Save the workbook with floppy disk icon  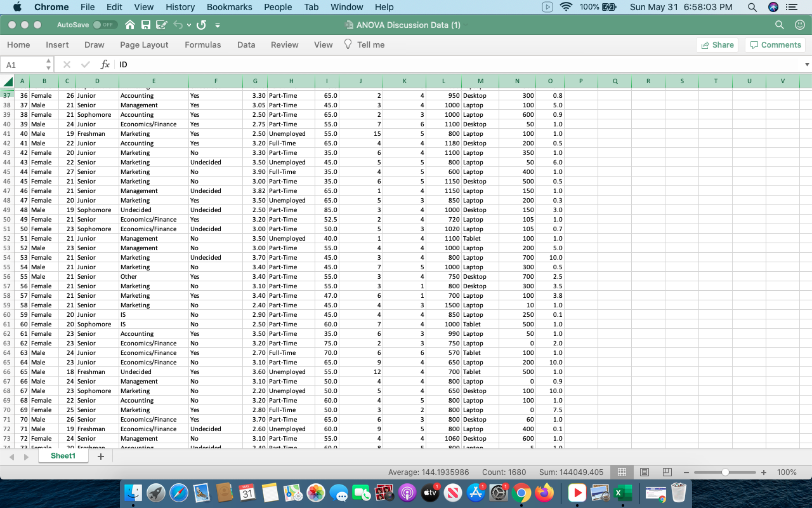(146, 25)
